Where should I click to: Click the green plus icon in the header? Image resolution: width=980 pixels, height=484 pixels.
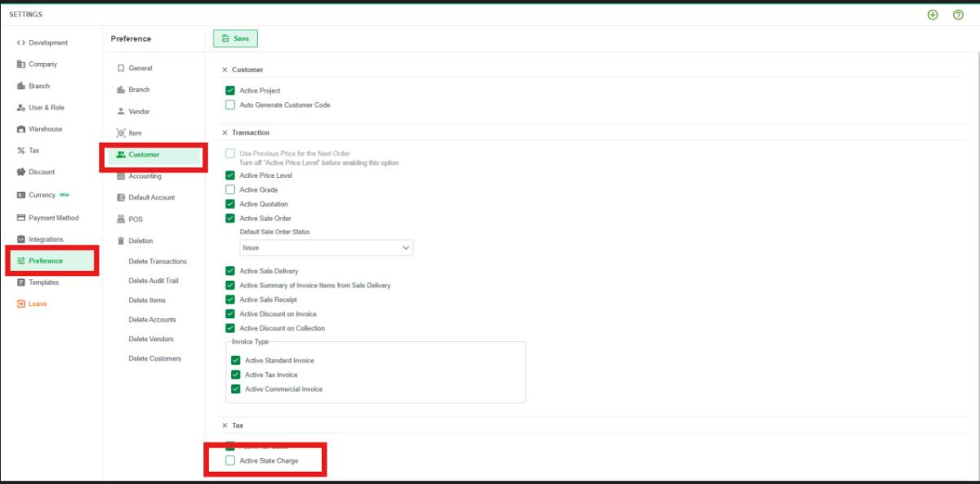(933, 15)
